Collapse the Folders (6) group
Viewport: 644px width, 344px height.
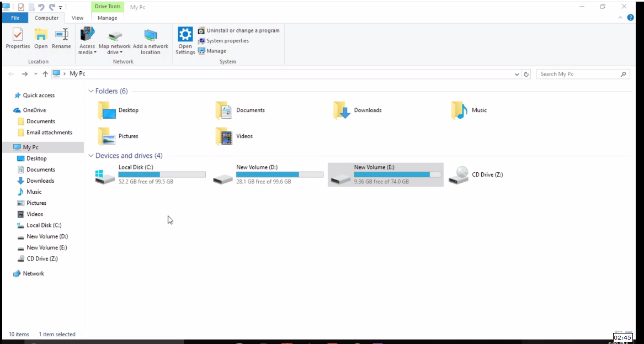[x=91, y=91]
